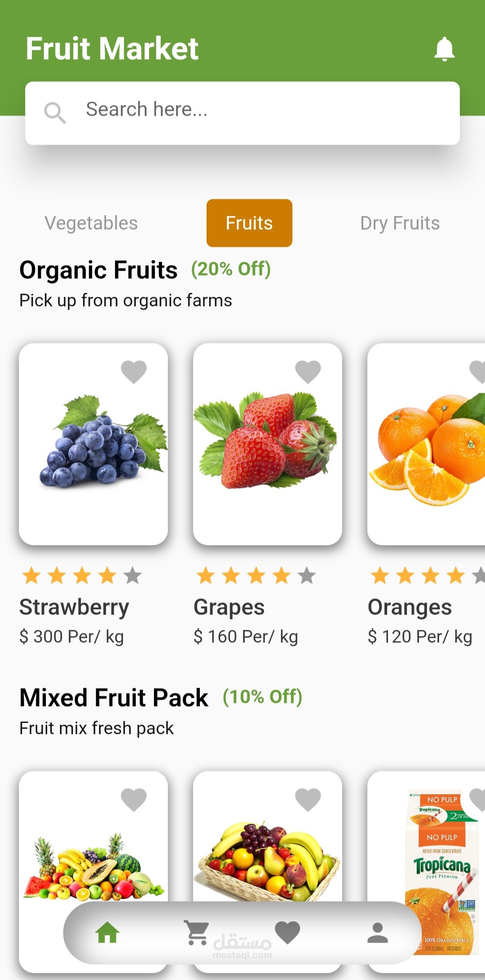Select the Fruits tab
This screenshot has height=980, width=485.
coord(249,223)
